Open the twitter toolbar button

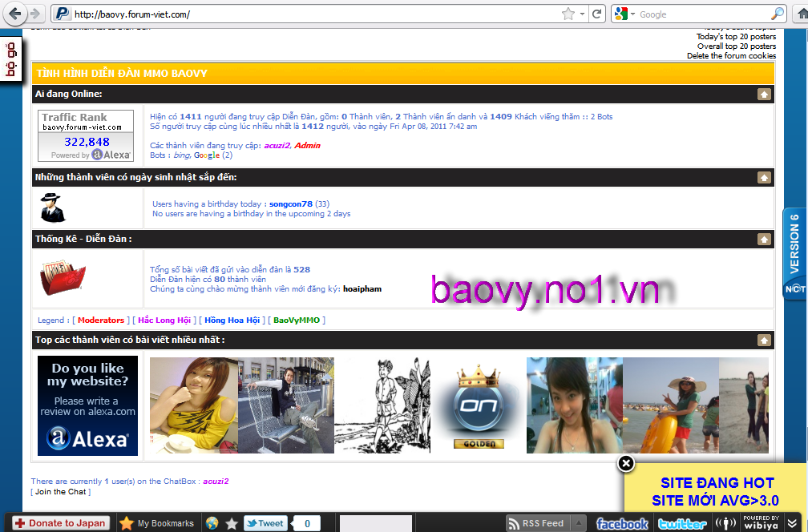point(682,524)
